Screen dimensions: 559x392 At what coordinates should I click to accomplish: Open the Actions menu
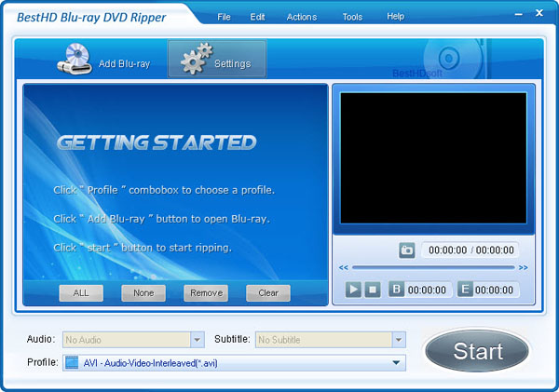(x=302, y=17)
